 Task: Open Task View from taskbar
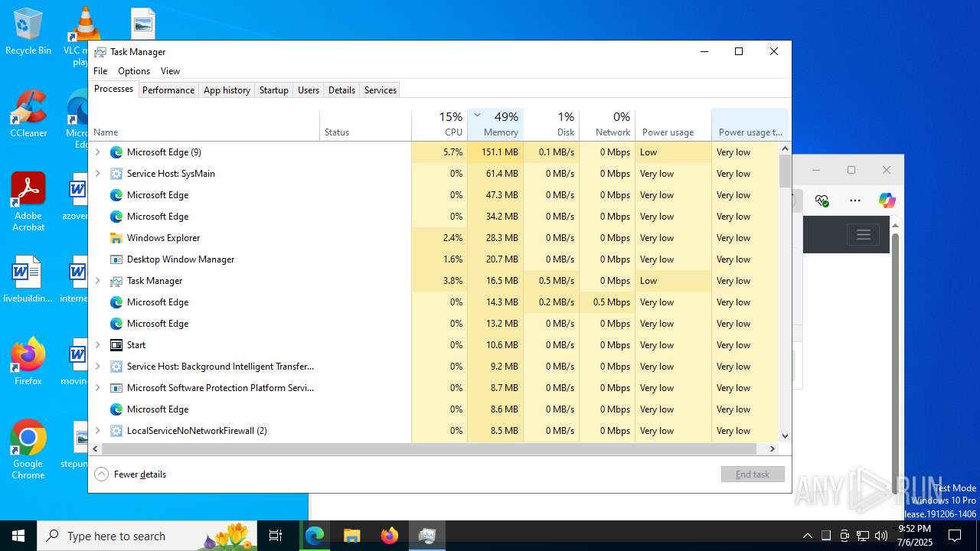pyautogui.click(x=276, y=536)
